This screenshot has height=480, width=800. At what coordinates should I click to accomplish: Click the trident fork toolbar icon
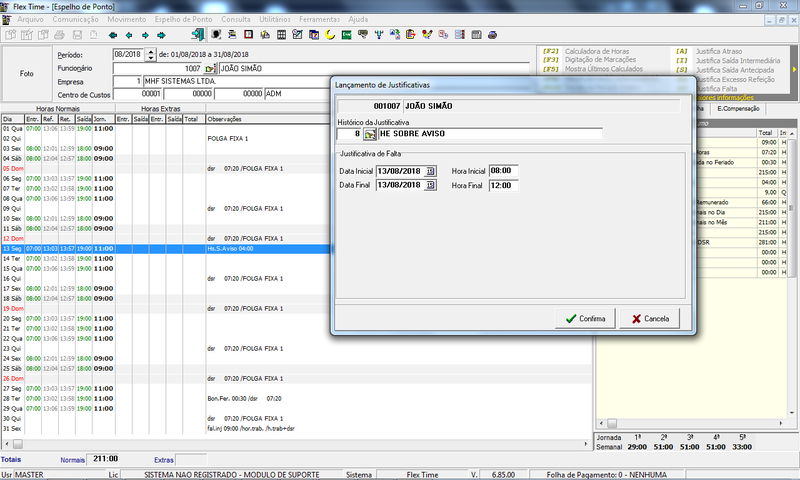point(379,35)
